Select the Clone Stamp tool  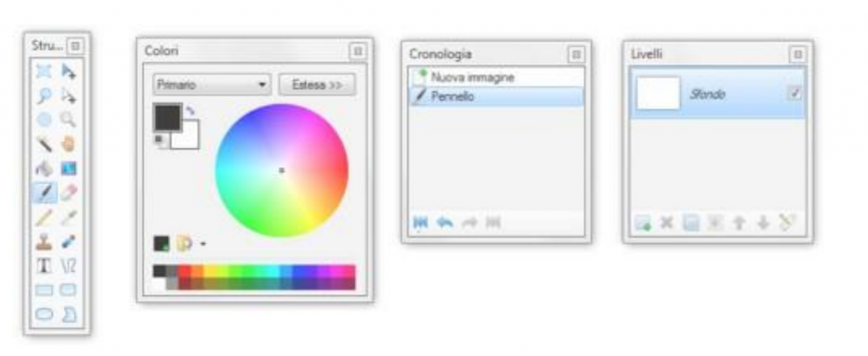click(44, 242)
